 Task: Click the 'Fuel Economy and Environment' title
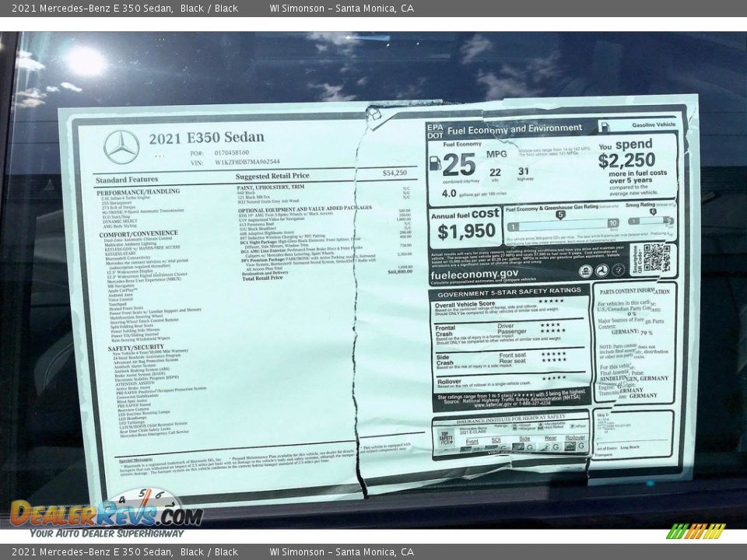[514, 129]
